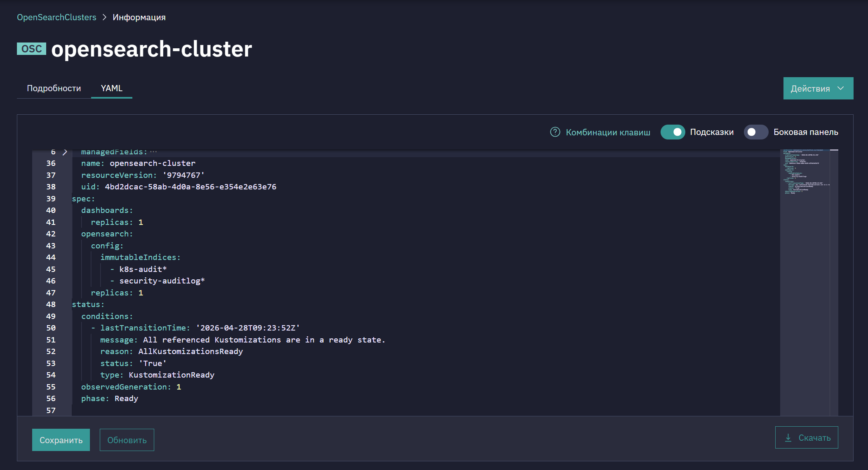This screenshot has height=470, width=868.
Task: Click the breadcrumb separator chevron icon
Action: tap(104, 17)
